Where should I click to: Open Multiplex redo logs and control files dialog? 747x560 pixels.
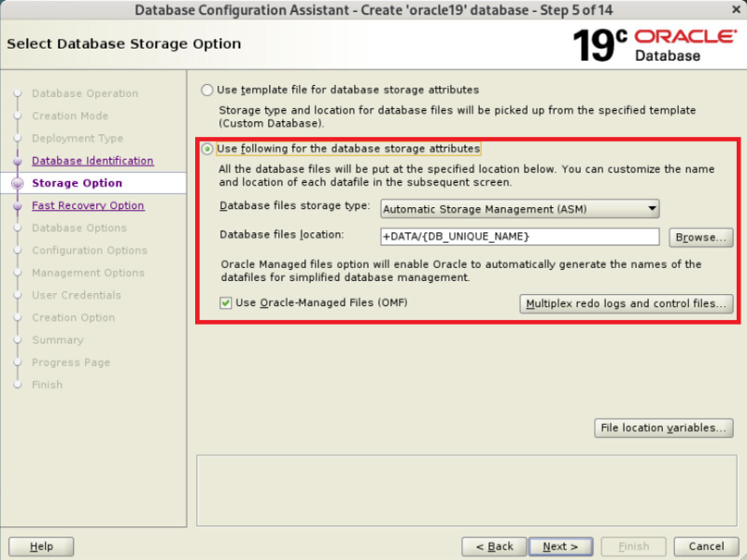626,303
